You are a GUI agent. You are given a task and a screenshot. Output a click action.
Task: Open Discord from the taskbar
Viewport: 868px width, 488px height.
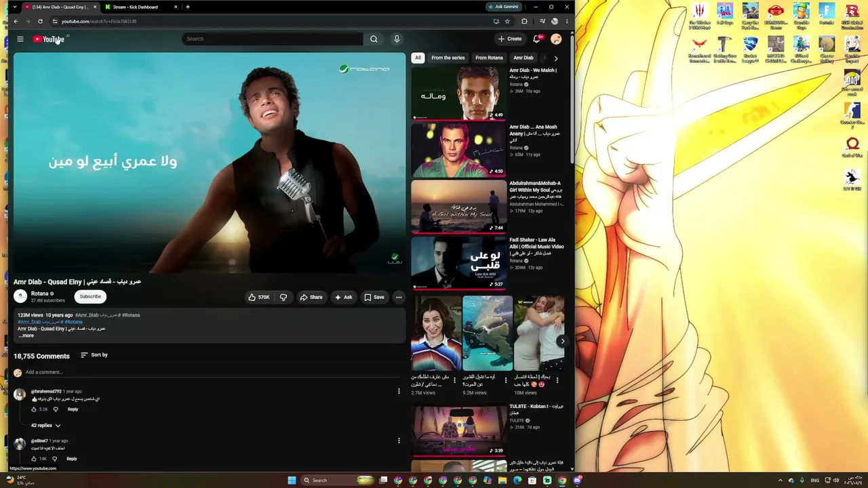(x=577, y=481)
